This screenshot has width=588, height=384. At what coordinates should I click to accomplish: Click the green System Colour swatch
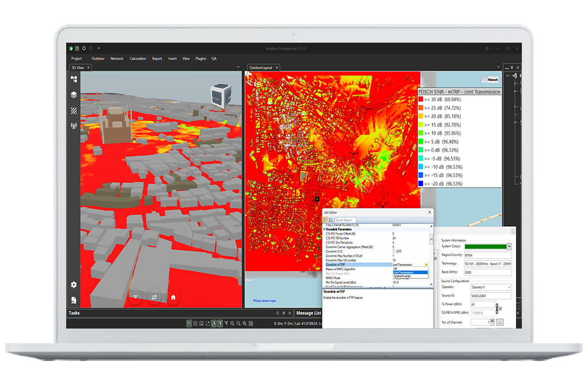point(485,246)
